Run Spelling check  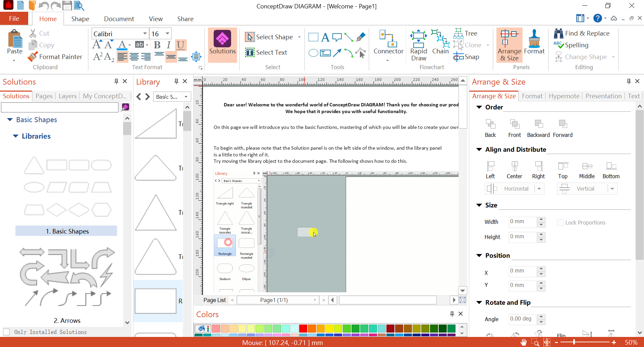[x=571, y=45]
